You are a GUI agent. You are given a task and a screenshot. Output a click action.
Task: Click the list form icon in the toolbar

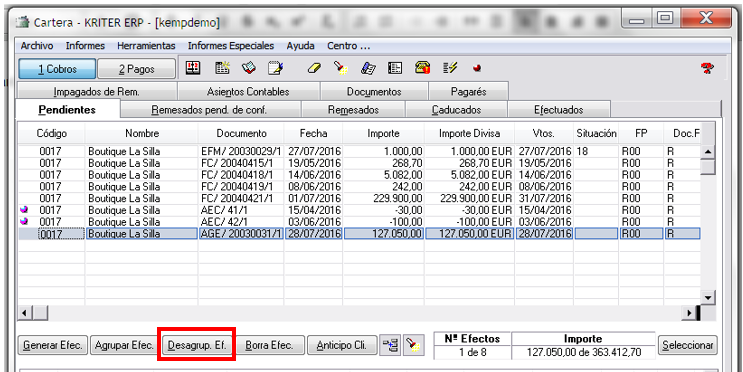point(395,68)
